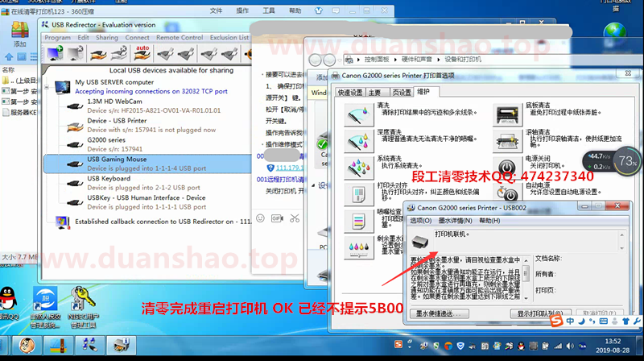Open the Edit menu in USB Redirector

point(84,37)
